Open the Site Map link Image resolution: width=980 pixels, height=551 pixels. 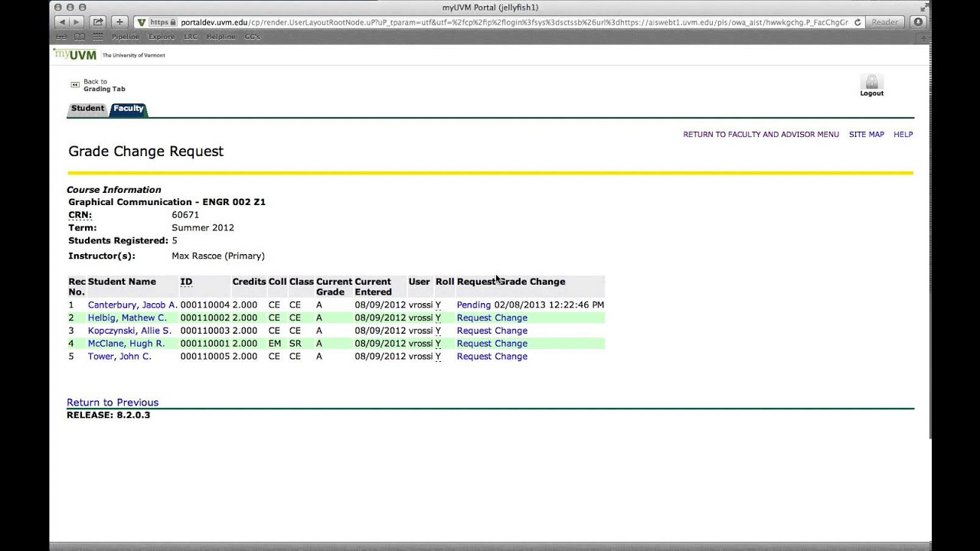pos(867,135)
